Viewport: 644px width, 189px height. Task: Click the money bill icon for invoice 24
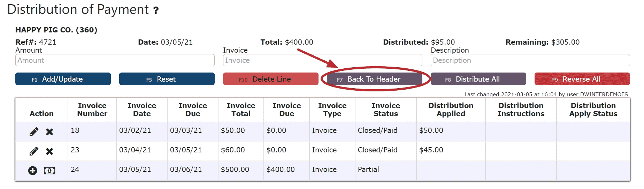49,171
